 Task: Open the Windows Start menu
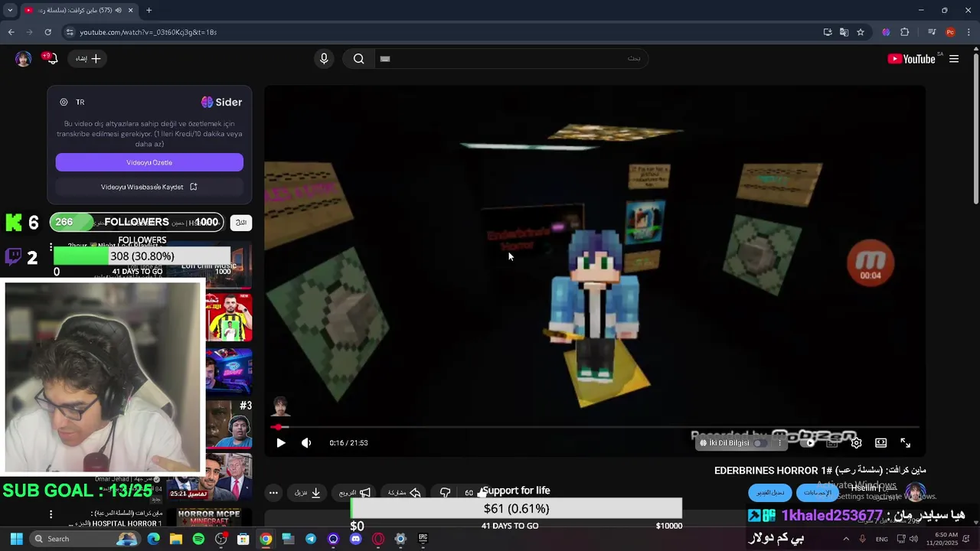(16, 539)
